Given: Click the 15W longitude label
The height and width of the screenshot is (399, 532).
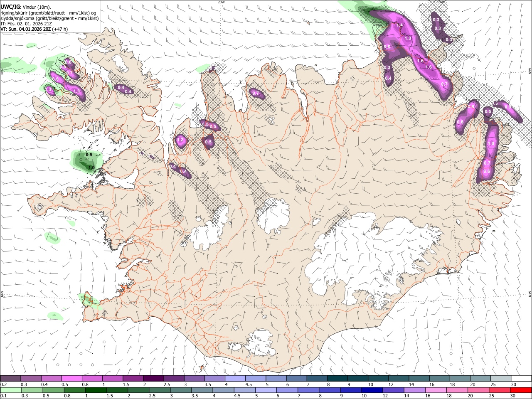Looking at the screenshot, I should tap(440, 2).
